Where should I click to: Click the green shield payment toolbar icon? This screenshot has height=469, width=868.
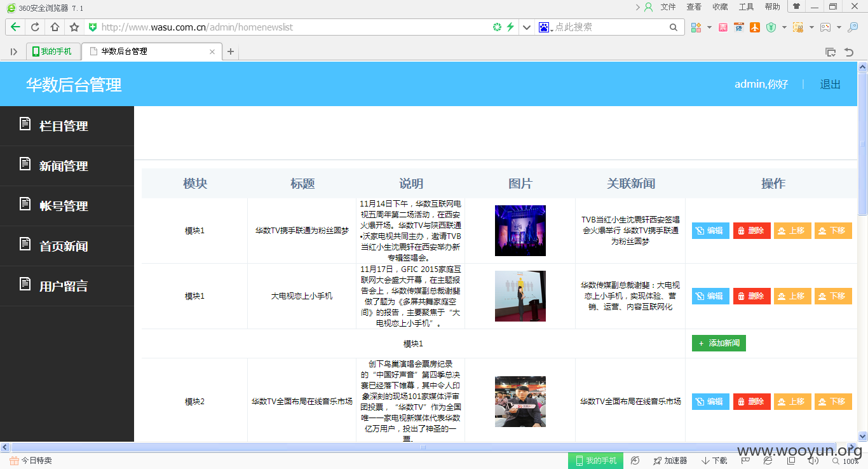771,27
